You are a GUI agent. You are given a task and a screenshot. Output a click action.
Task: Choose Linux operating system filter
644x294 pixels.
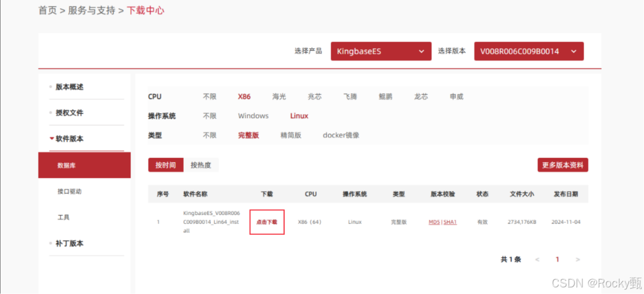pos(299,116)
